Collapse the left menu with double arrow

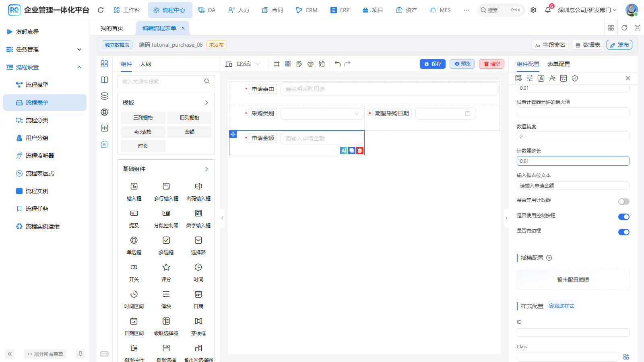(10, 354)
